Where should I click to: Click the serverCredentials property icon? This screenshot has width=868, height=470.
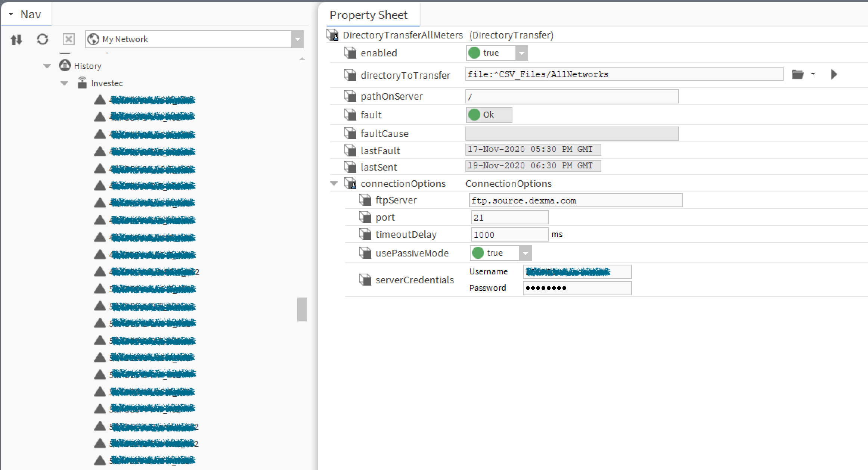coord(365,280)
